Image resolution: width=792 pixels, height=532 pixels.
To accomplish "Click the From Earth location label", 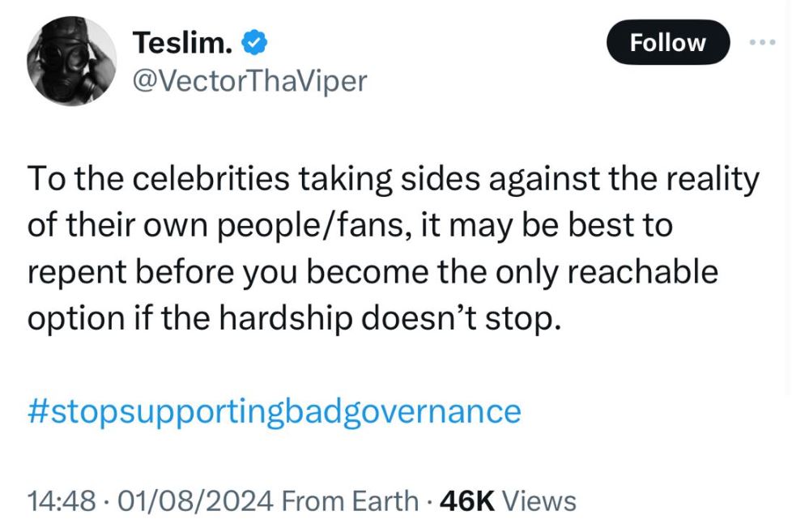I will [350, 500].
